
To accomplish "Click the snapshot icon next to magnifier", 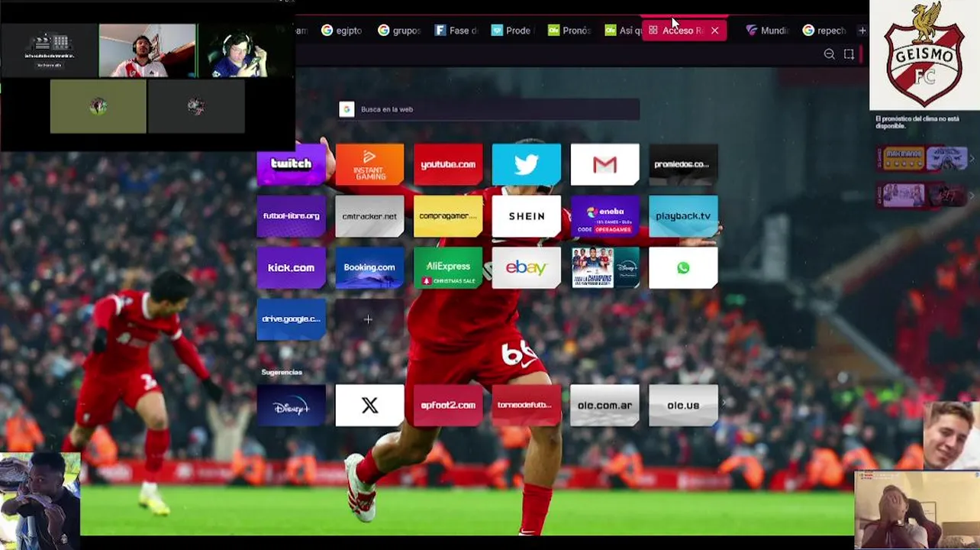I will coord(849,54).
